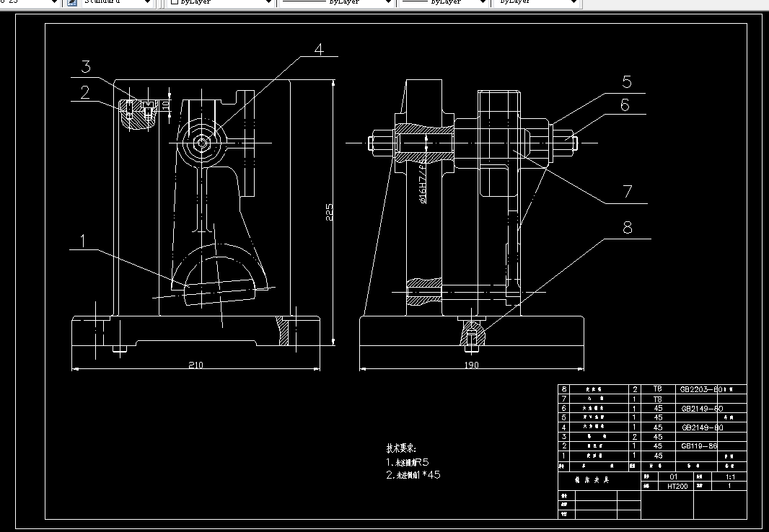Viewport: 769px width, 532px height.
Task: Click the 铣床夹具 drawing title text
Action: (x=592, y=480)
